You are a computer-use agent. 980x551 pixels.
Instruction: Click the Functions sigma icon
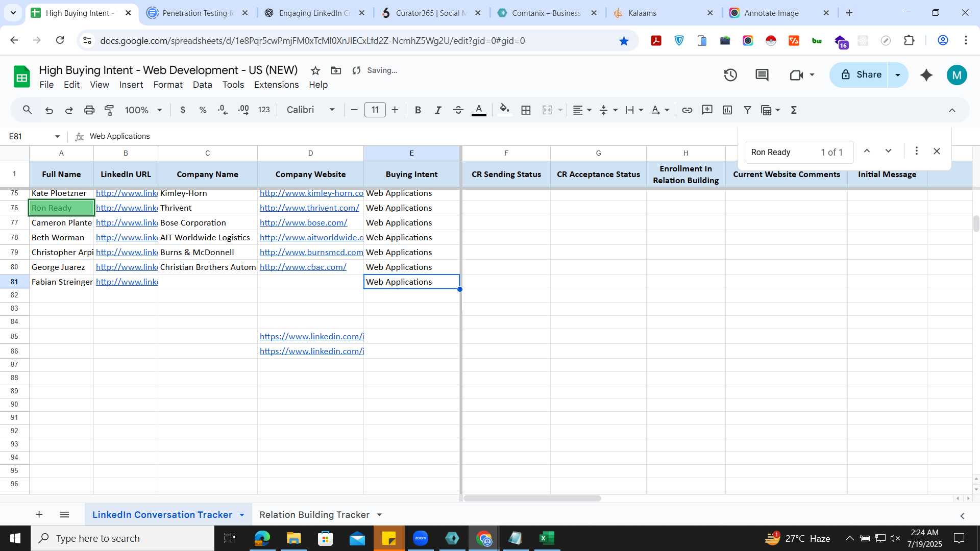[794, 110]
